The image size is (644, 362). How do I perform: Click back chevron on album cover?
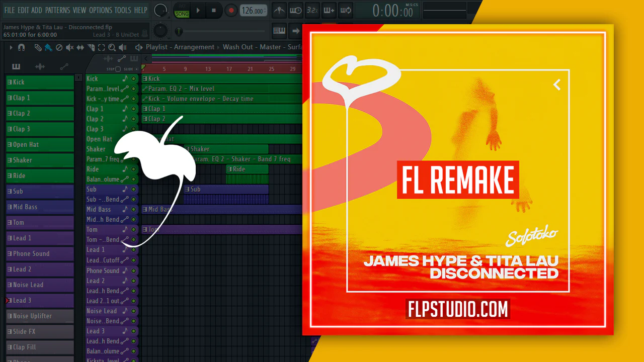pos(557,85)
